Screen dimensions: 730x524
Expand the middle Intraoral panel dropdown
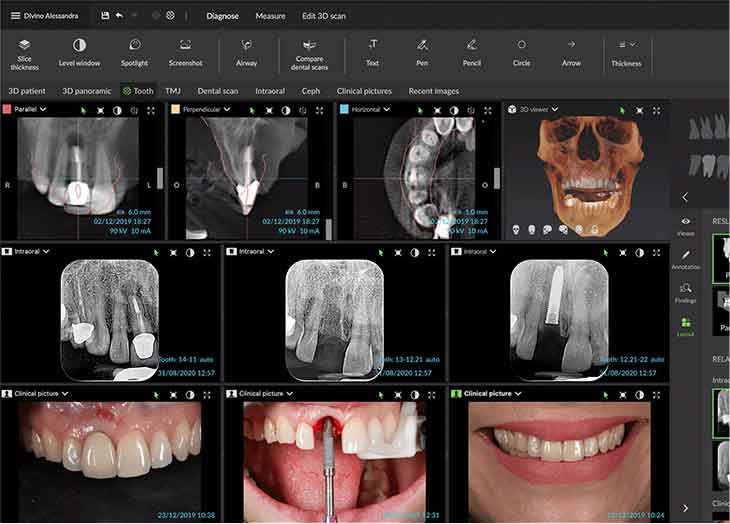270,252
